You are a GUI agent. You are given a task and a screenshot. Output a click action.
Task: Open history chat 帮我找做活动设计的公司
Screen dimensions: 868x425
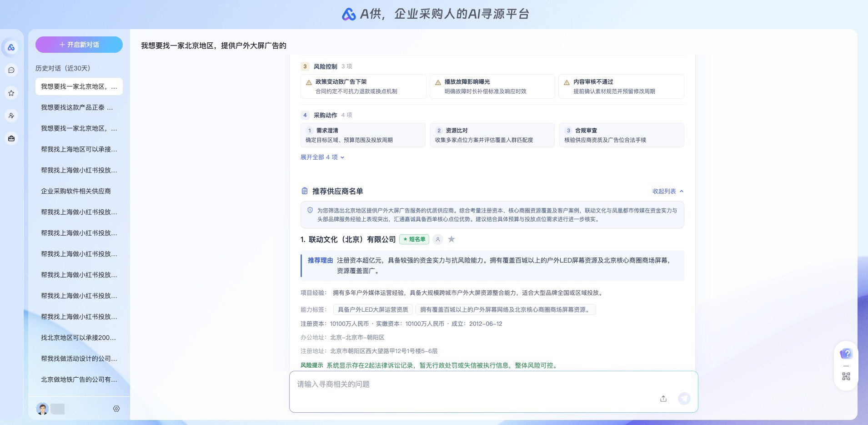(79, 359)
